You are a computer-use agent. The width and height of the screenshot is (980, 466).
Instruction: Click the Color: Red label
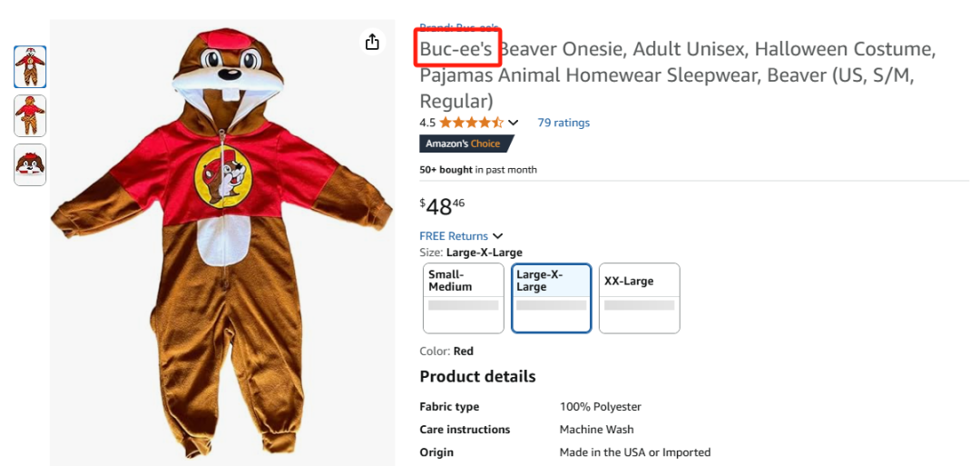[x=446, y=352]
